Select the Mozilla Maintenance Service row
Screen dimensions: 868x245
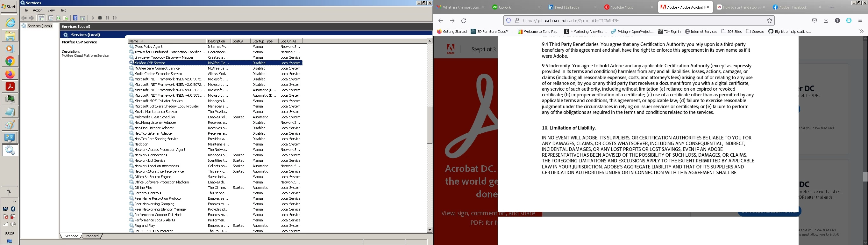[216, 112]
